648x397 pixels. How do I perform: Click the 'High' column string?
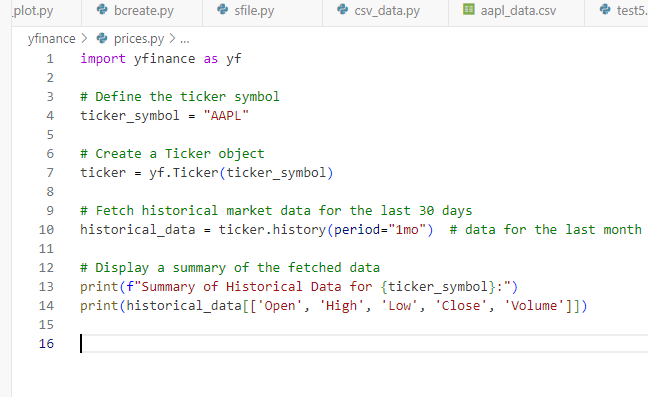[341, 306]
